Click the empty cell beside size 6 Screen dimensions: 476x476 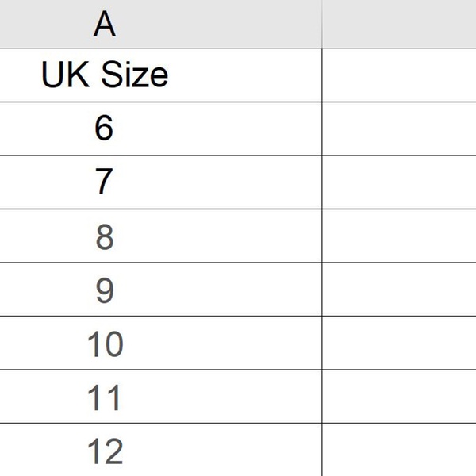(399, 129)
